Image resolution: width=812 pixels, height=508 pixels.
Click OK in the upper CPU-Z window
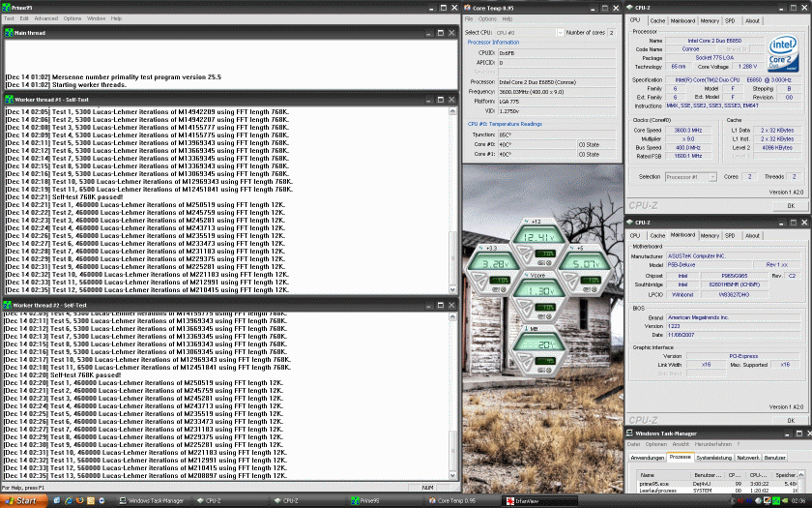[x=791, y=206]
